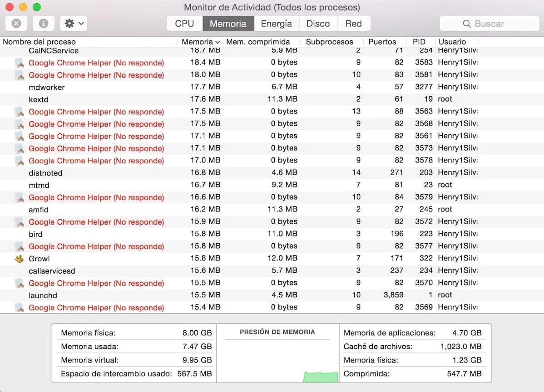Select the Memoria tab
This screenshot has height=392, width=544.
(x=228, y=24)
